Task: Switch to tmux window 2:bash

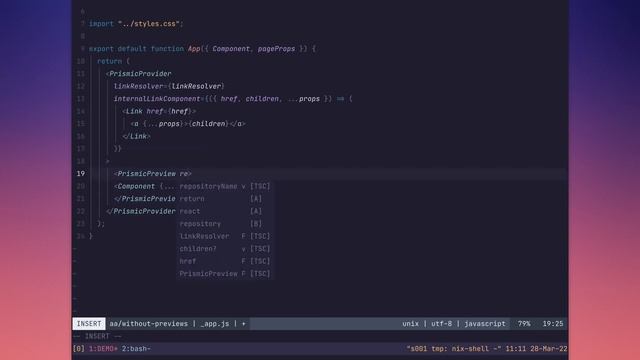Action: tap(136, 349)
